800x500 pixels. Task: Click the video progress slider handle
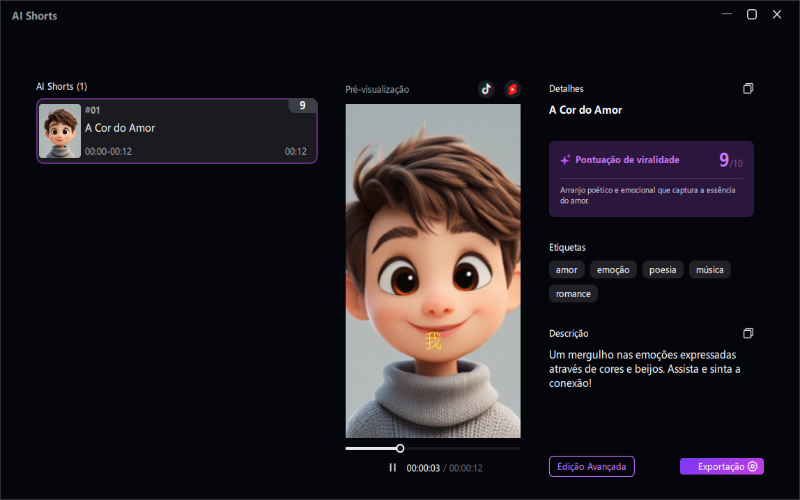(400, 448)
